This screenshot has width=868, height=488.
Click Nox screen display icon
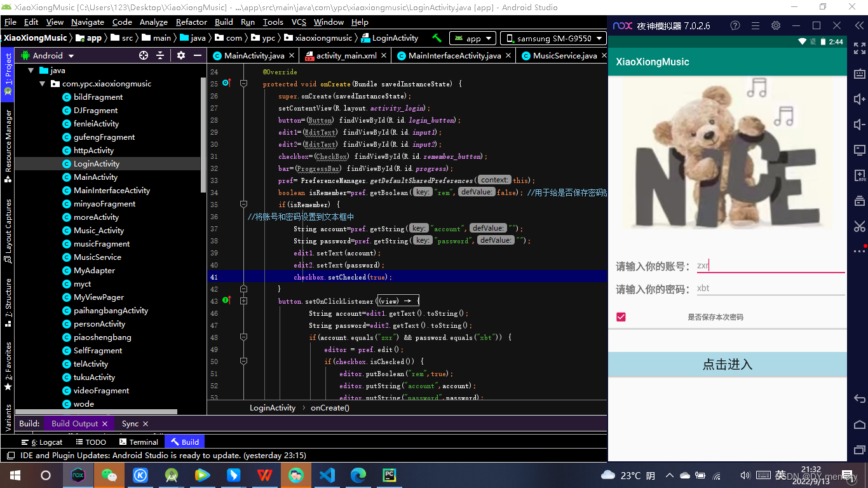coord(859,150)
